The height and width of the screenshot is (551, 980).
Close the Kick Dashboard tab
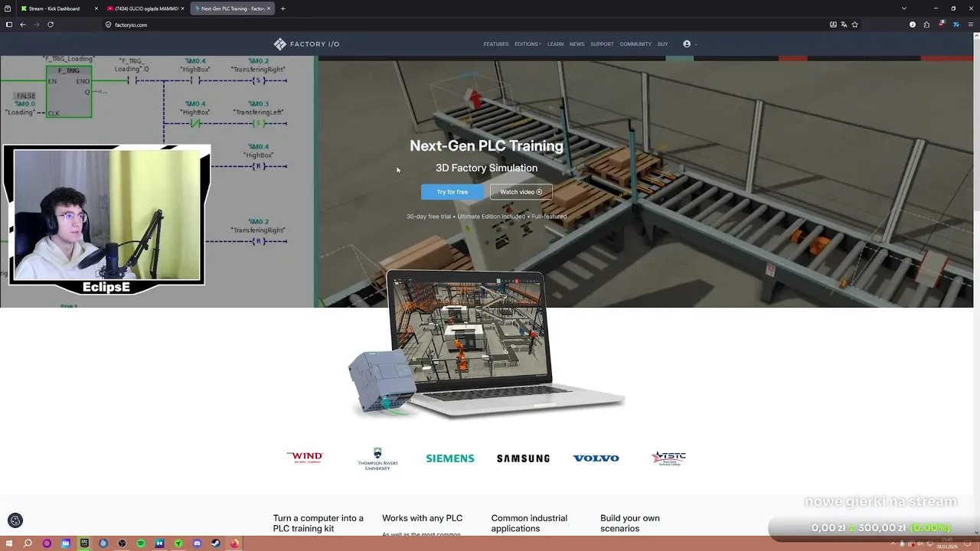pos(96,8)
